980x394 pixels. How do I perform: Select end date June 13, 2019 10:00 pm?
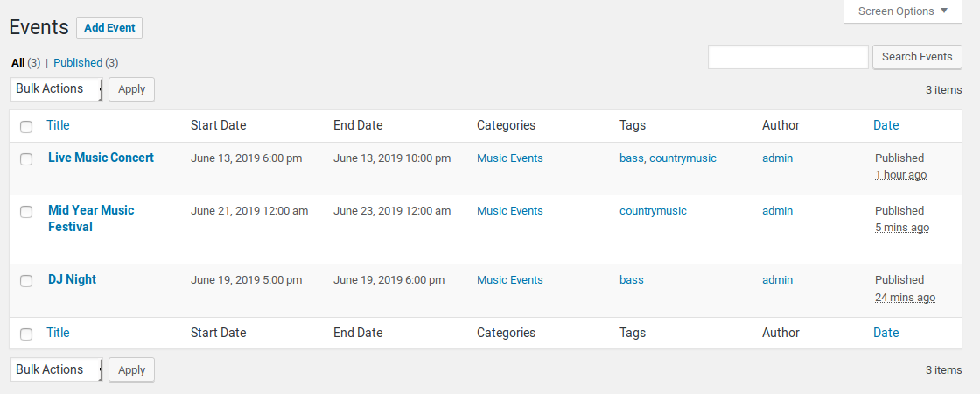click(392, 158)
